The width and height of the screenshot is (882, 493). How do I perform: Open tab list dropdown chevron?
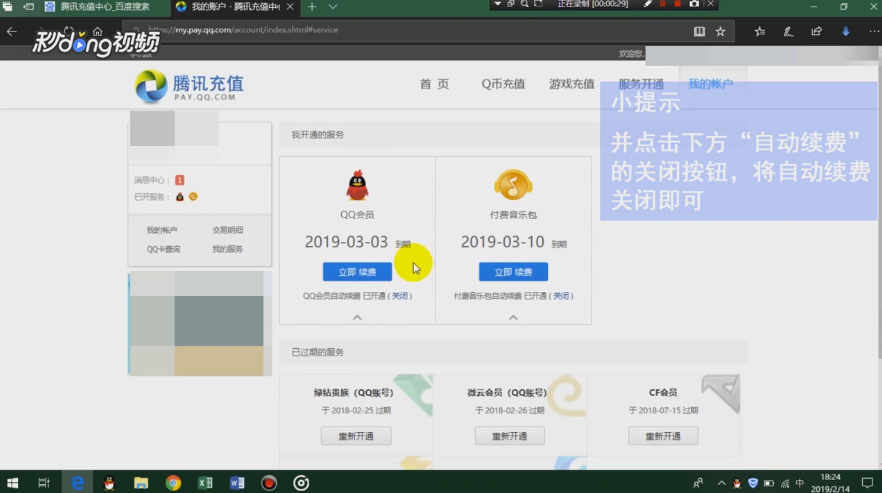[333, 7]
